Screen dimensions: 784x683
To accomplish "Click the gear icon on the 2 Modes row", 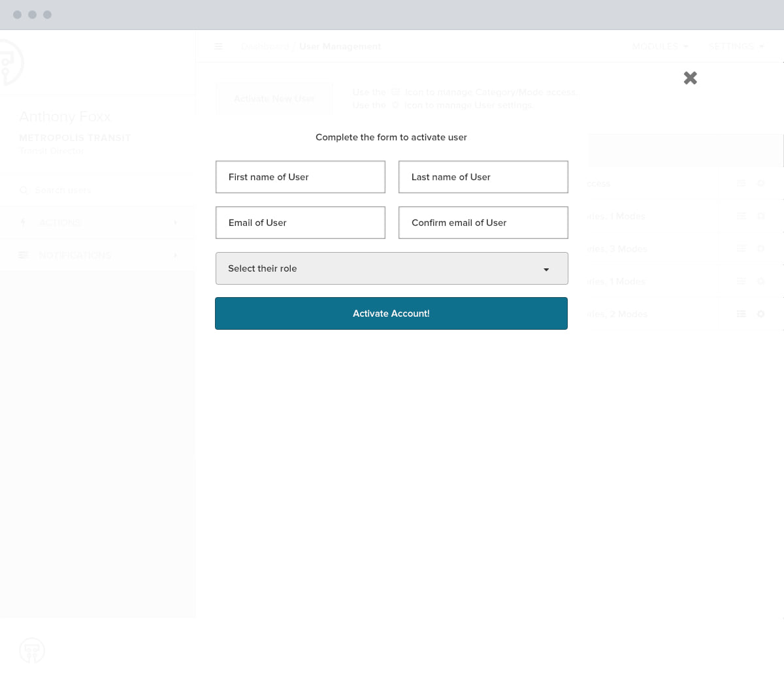I will (x=760, y=314).
